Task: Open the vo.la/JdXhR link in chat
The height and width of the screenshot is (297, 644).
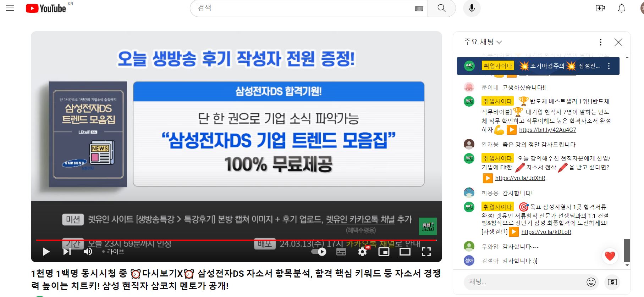Action: (x=520, y=178)
